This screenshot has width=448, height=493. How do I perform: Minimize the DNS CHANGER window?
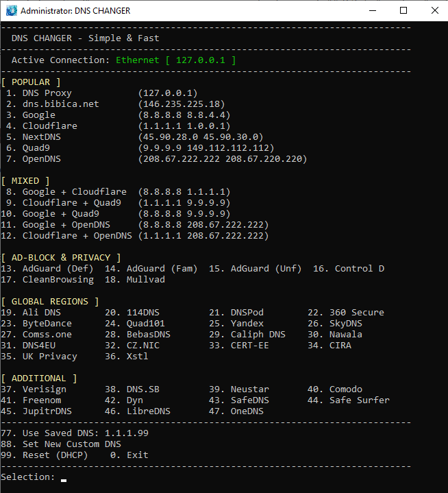click(373, 11)
